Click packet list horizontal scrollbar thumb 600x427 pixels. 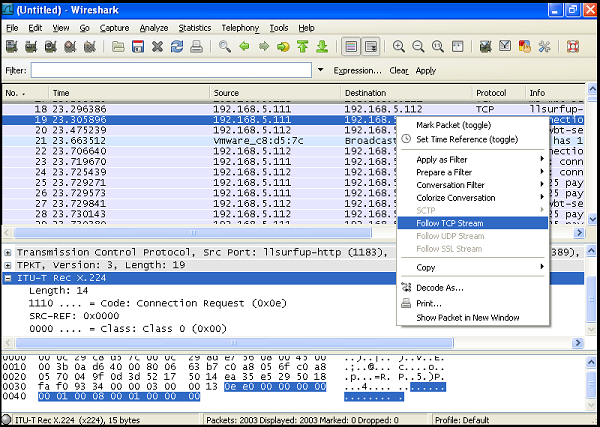192,233
